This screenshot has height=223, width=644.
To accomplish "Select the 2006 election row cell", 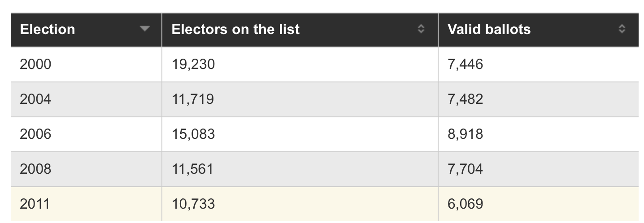I will click(35, 134).
